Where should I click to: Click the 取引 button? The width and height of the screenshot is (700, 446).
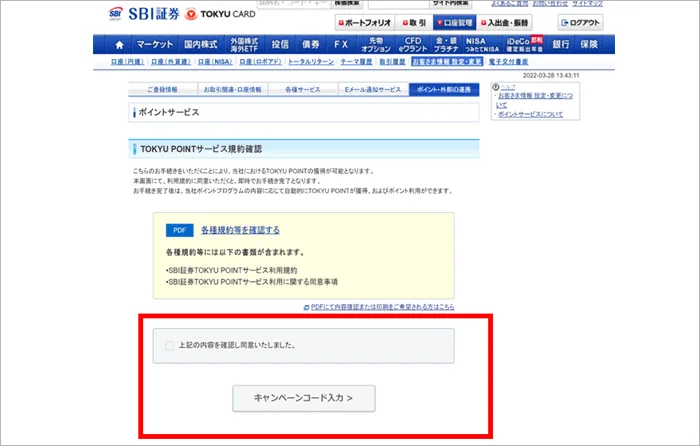click(414, 23)
